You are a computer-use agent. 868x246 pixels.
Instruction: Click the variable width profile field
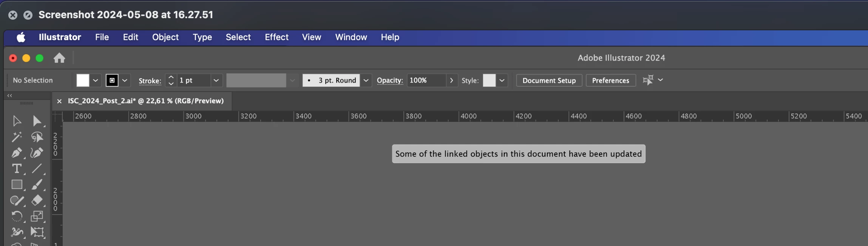tap(256, 80)
